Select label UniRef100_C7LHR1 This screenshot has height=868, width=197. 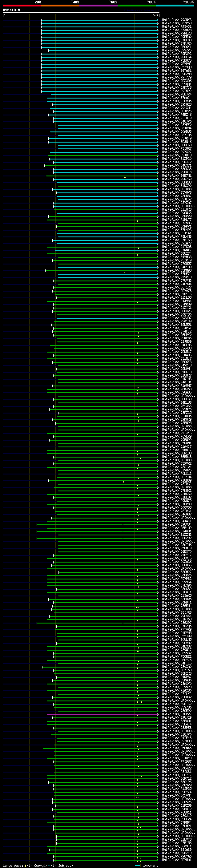(176, 826)
